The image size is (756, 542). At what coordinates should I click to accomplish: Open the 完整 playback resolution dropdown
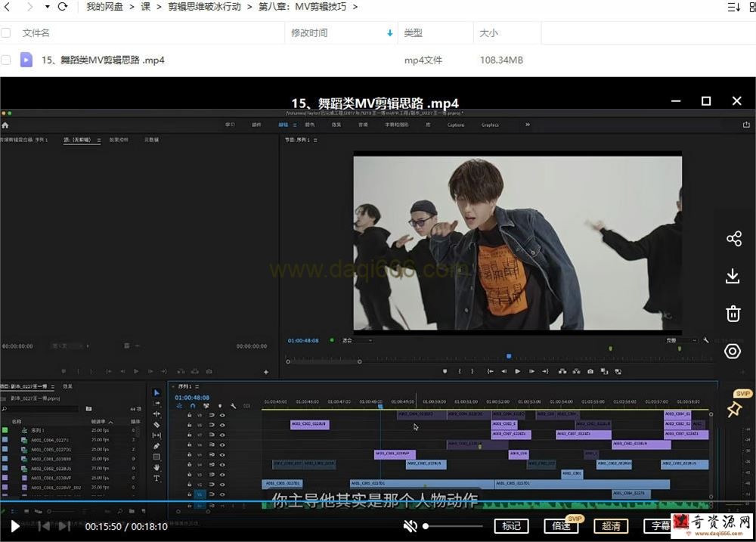click(x=681, y=340)
